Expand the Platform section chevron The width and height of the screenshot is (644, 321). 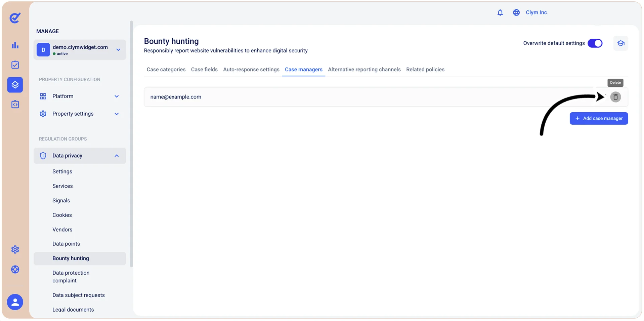[117, 96]
